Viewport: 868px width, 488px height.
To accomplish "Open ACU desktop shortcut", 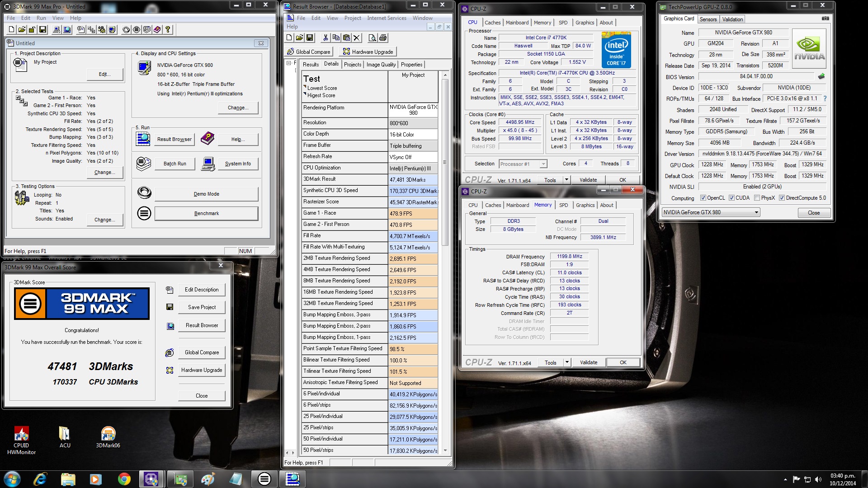I will (x=65, y=437).
